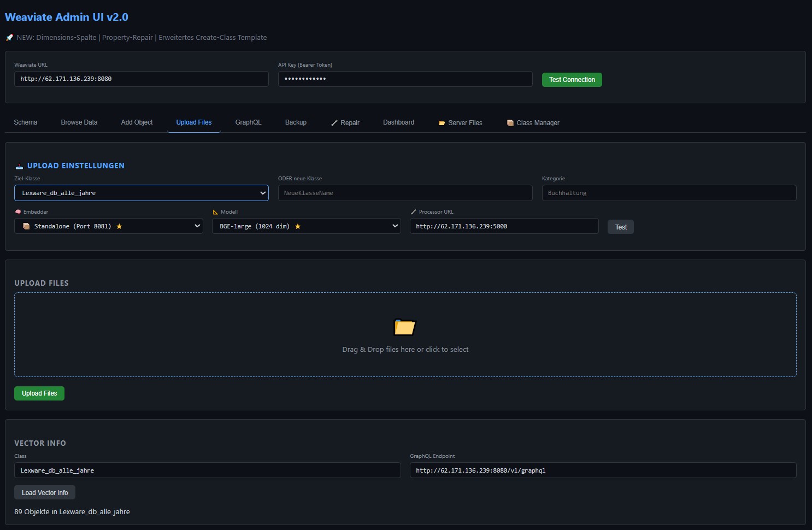Viewport: 812px width, 530px height.
Task: Focus the API Key field
Action: (x=405, y=79)
